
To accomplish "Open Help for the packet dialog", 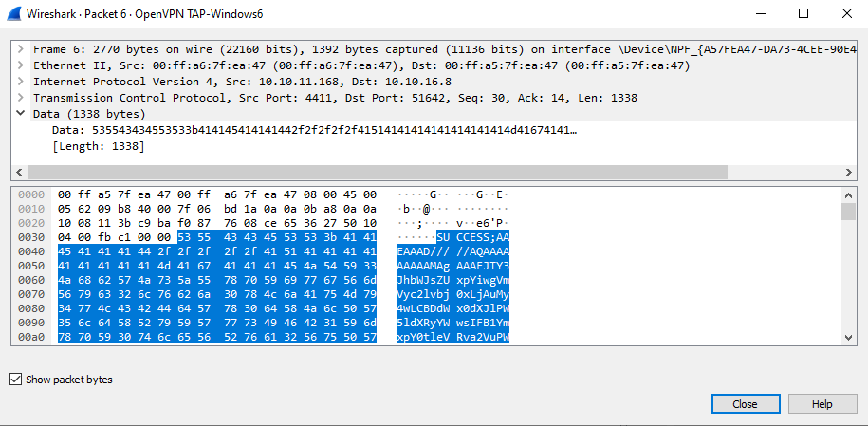I will 822,404.
